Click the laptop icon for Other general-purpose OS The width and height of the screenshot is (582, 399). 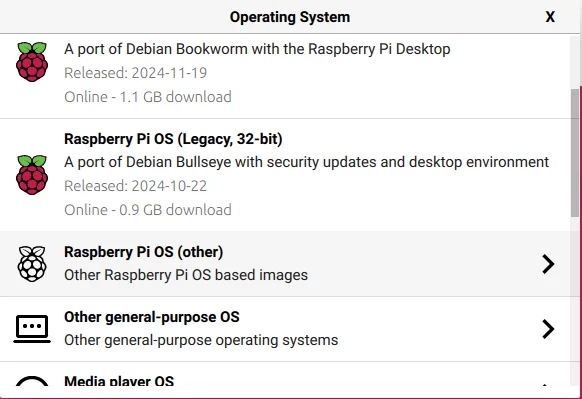(32, 329)
